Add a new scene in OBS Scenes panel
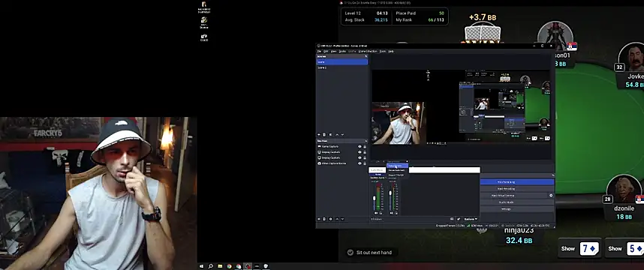The height and width of the screenshot is (270, 644). click(x=319, y=134)
